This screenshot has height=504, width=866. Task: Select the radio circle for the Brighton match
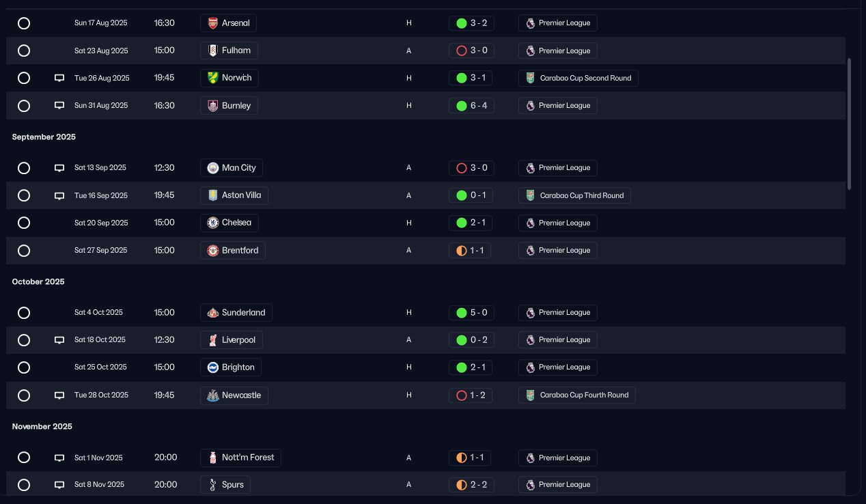point(24,367)
